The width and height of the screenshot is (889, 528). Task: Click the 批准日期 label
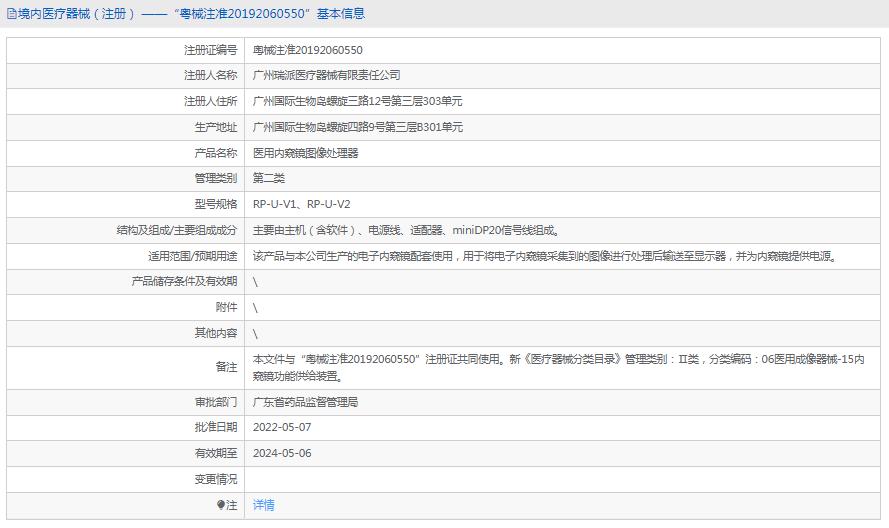pyautogui.click(x=216, y=427)
